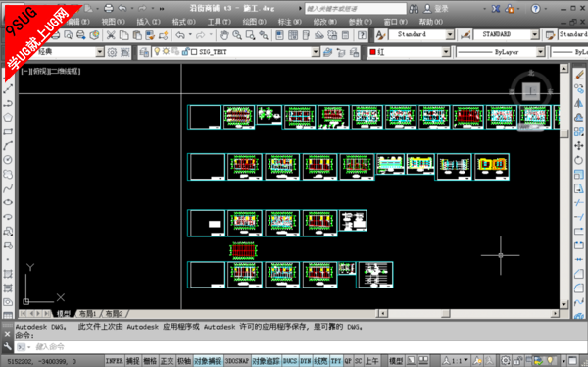The width and height of the screenshot is (588, 367).
Task: Click the 登录 sign-in button
Action: [x=436, y=8]
